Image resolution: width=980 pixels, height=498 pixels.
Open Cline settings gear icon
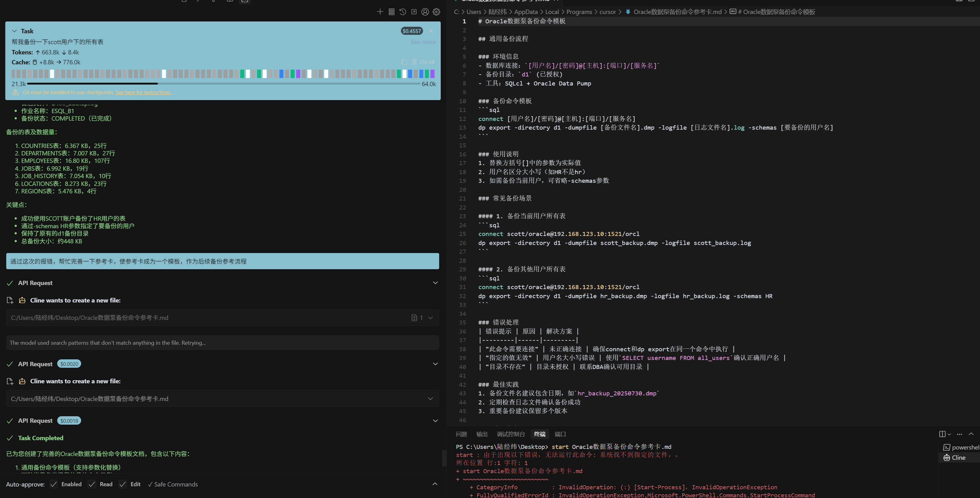(436, 12)
